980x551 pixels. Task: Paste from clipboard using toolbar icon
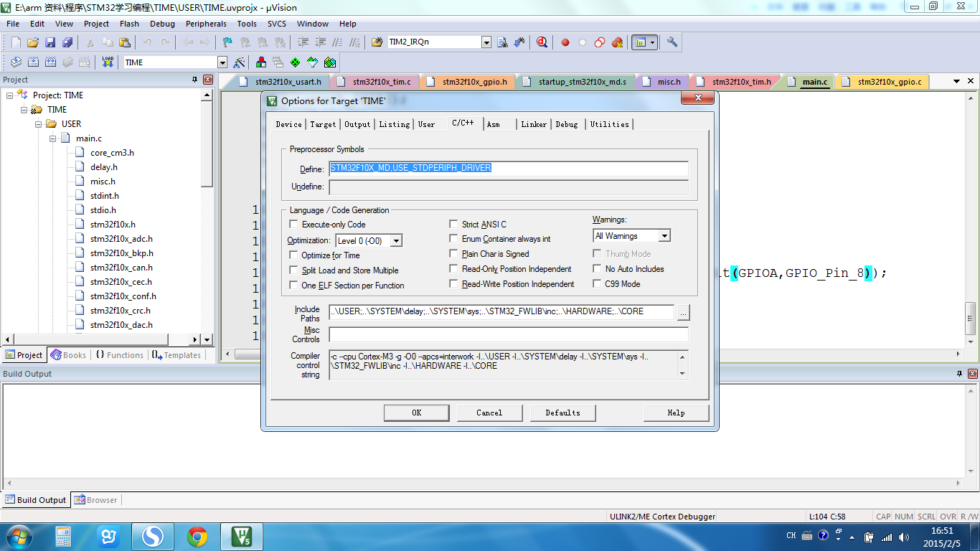[x=125, y=42]
